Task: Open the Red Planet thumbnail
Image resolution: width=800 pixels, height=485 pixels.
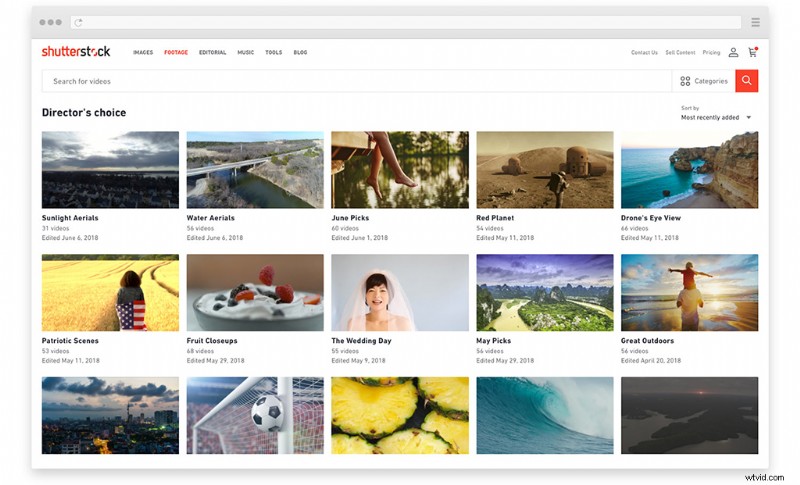Action: 545,170
